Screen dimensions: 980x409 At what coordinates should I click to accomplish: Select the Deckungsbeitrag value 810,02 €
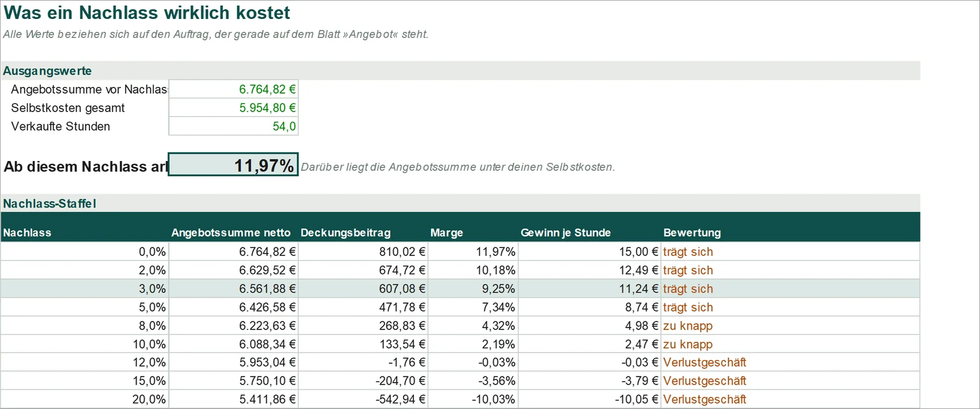click(x=363, y=252)
